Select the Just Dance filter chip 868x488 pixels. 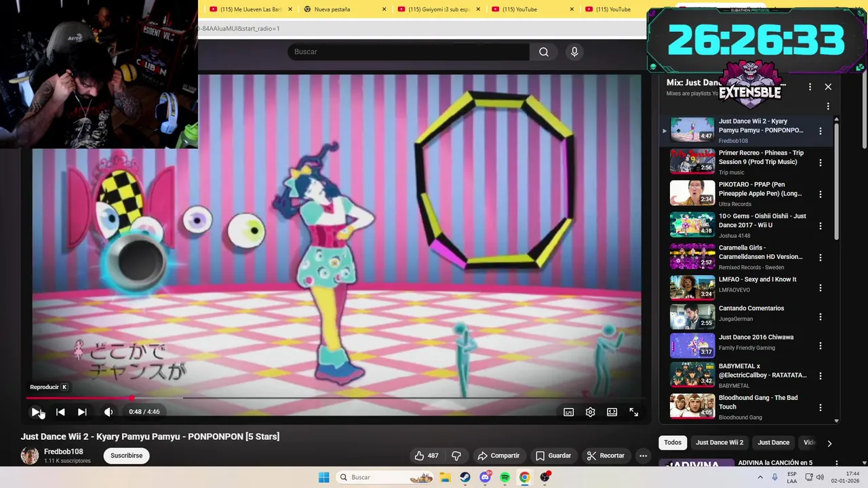pos(774,443)
